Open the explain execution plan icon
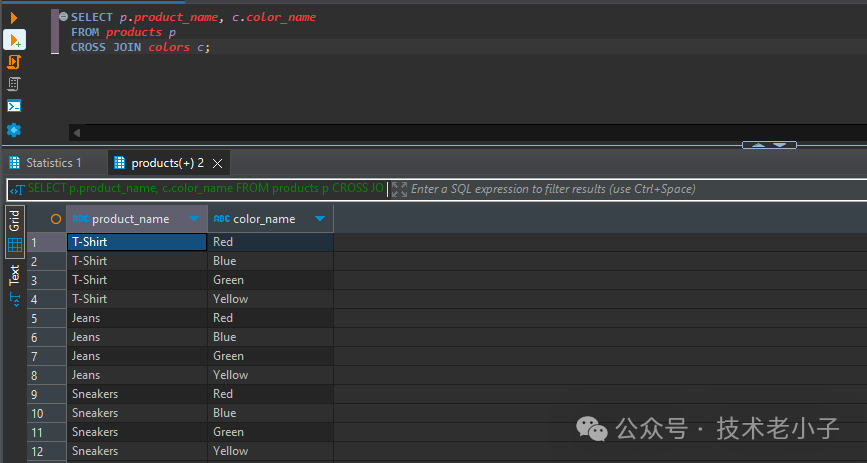Image resolution: width=867 pixels, height=463 pixels. (14, 84)
